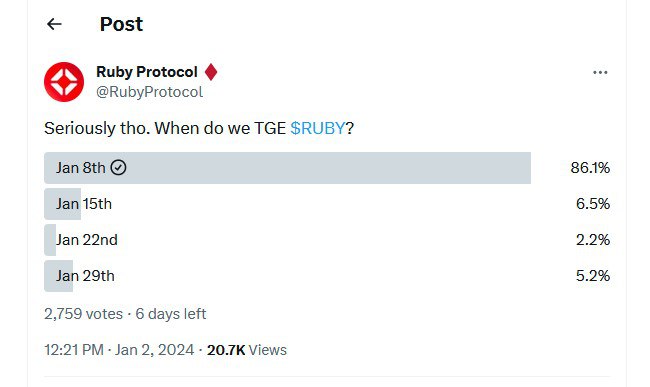Select the Jan 29th poll option
Viewport: 650px width, 387px height.
[327, 276]
